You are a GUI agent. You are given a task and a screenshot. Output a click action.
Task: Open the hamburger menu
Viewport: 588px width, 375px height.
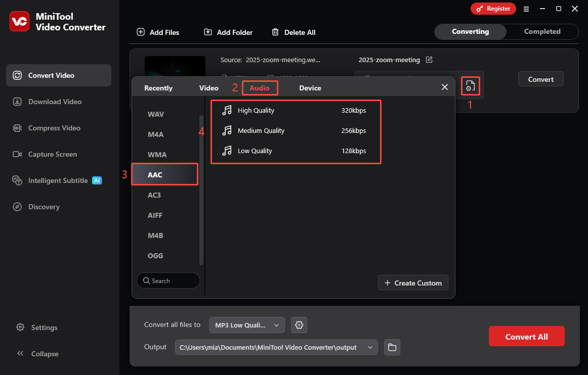pos(526,9)
